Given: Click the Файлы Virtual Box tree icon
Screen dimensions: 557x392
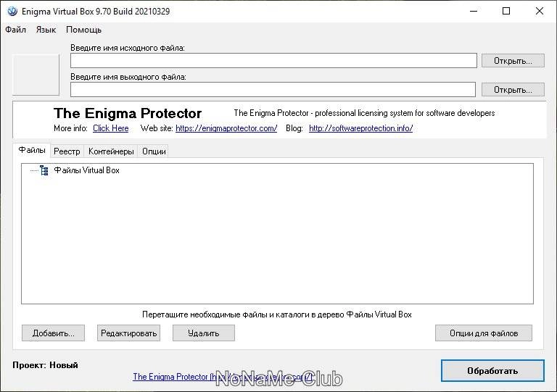Looking at the screenshot, I should tap(44, 170).
